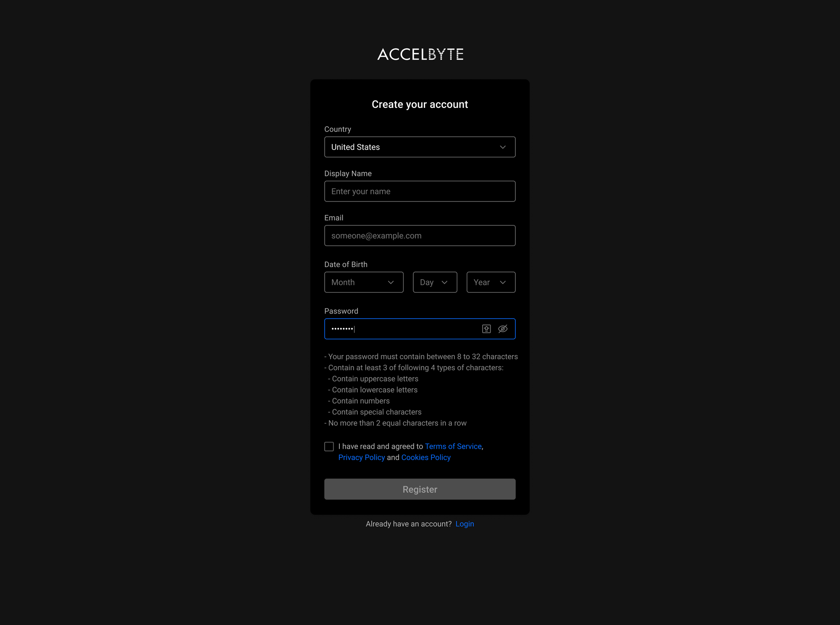This screenshot has width=840, height=625.
Task: Open the Privacy Policy page
Action: pos(361,458)
